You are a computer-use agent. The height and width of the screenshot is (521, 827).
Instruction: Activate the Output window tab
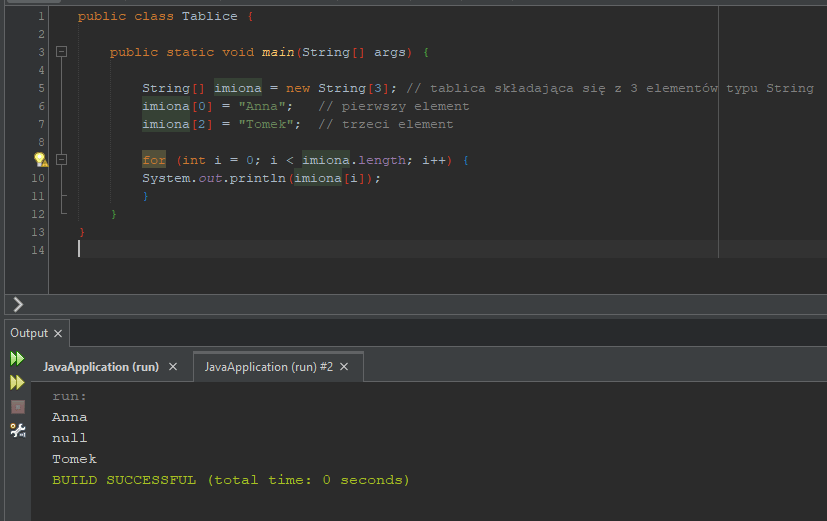tap(28, 333)
